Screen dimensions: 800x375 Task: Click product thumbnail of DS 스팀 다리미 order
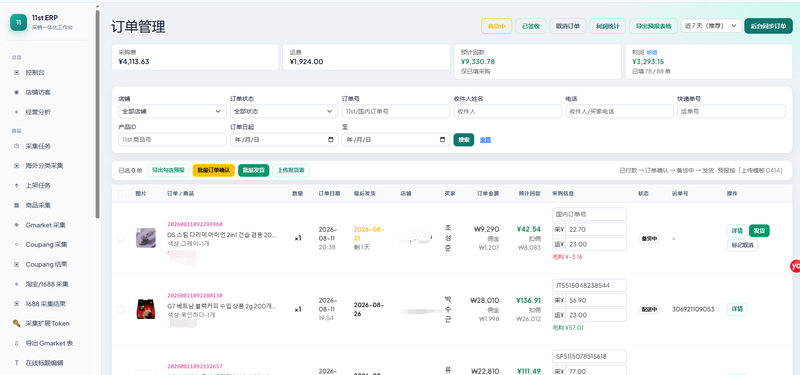(x=145, y=238)
